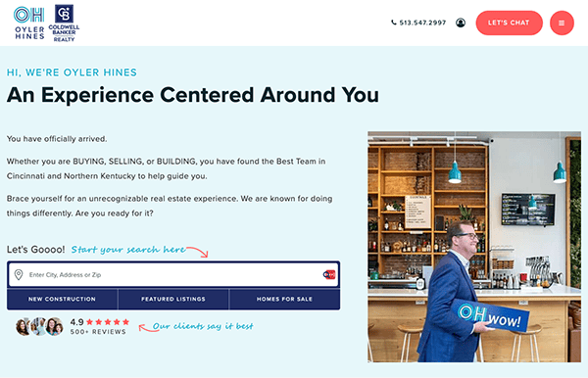This screenshot has height=378, width=588.
Task: Select the Homes For Sale tab
Action: pos(284,299)
